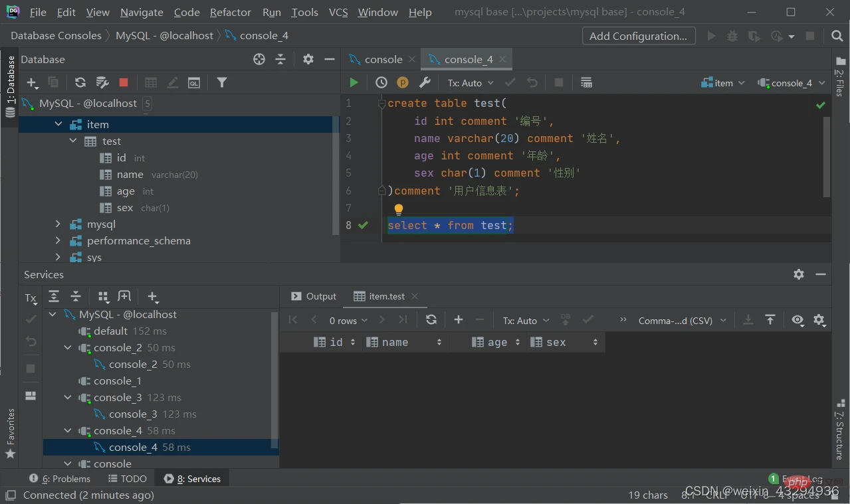
Task: Add new row in results grid
Action: coord(459,319)
